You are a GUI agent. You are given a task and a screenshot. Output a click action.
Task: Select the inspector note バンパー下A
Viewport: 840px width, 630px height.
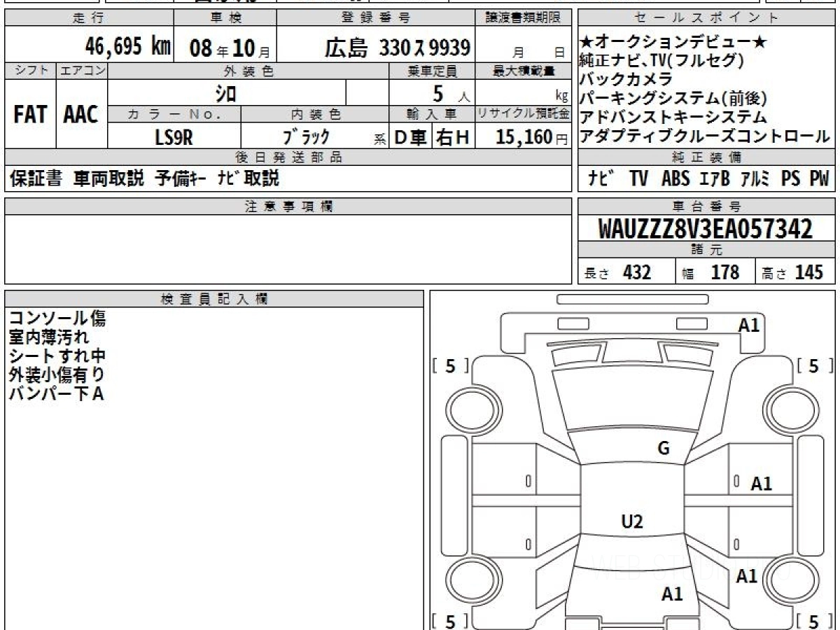click(x=56, y=394)
